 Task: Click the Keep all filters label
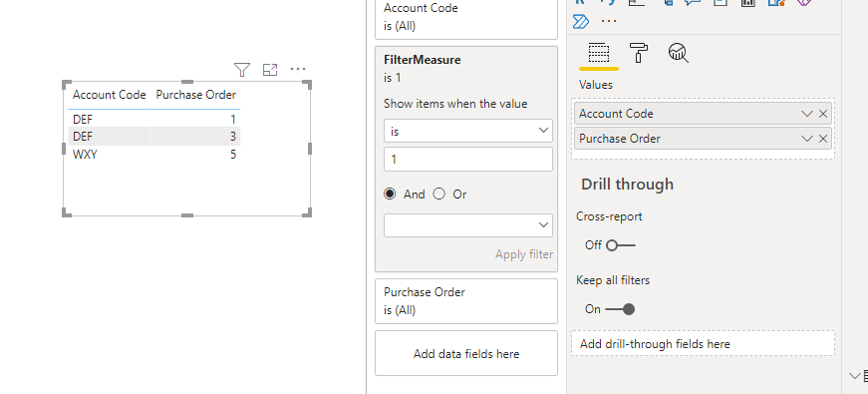613,280
